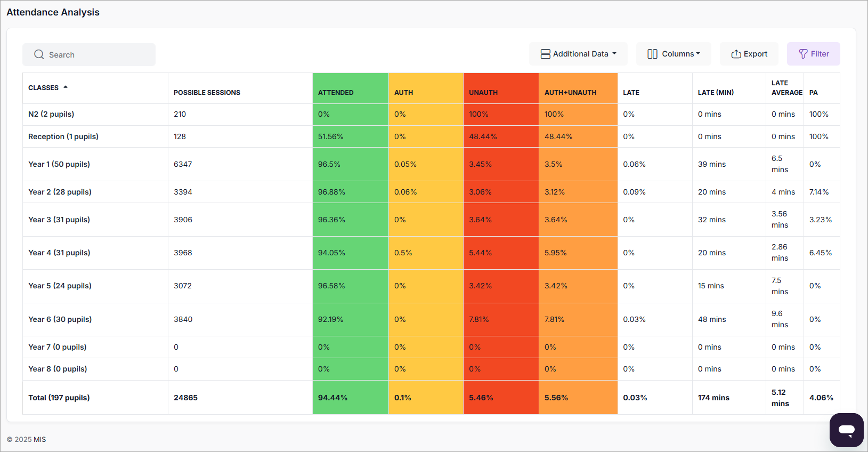Sort by Possible Sessions column header
Image resolution: width=868 pixels, height=452 pixels.
[x=207, y=93]
